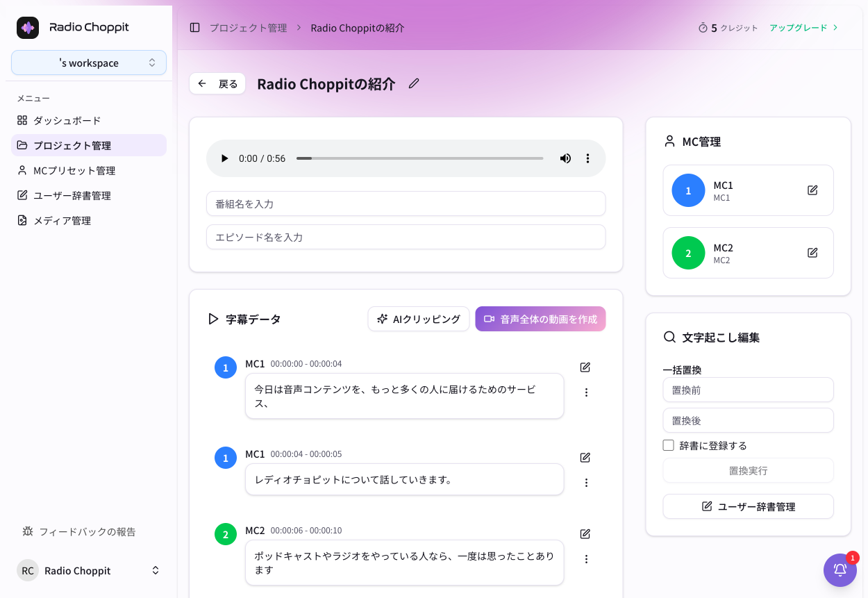Click the 置換実行 button
This screenshot has height=598, width=868.
(748, 470)
